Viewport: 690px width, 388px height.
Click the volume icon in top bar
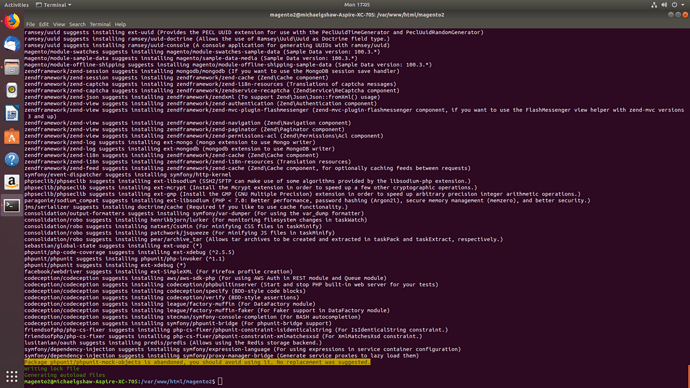click(664, 5)
